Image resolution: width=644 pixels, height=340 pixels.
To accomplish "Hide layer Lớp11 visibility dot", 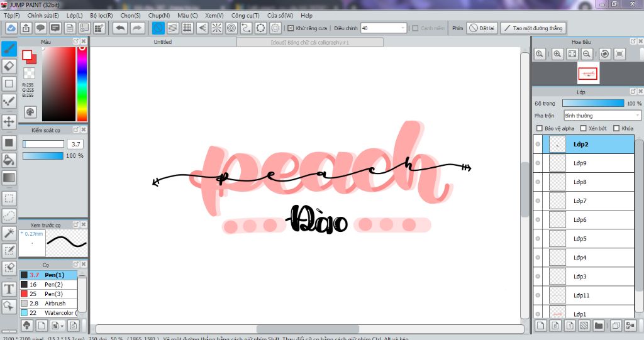I will 538,295.
